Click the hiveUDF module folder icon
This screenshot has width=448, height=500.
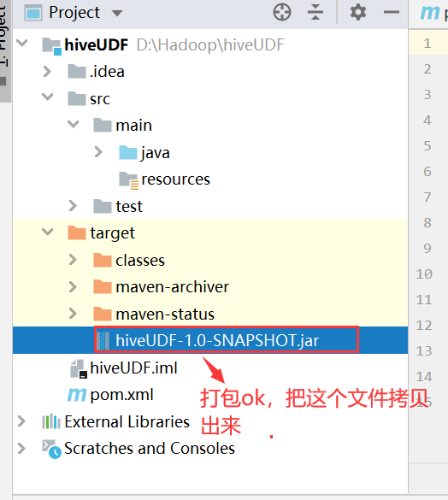click(51, 45)
